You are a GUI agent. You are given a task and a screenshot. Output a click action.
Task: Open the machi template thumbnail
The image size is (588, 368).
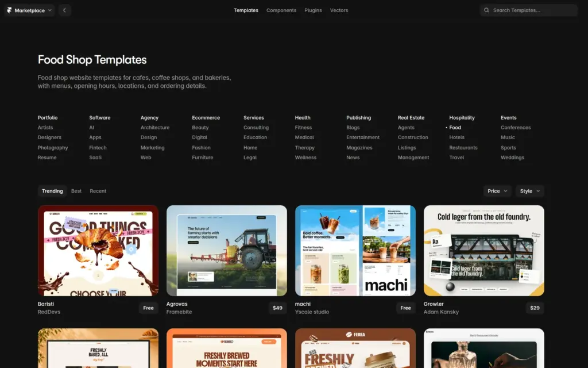click(355, 251)
